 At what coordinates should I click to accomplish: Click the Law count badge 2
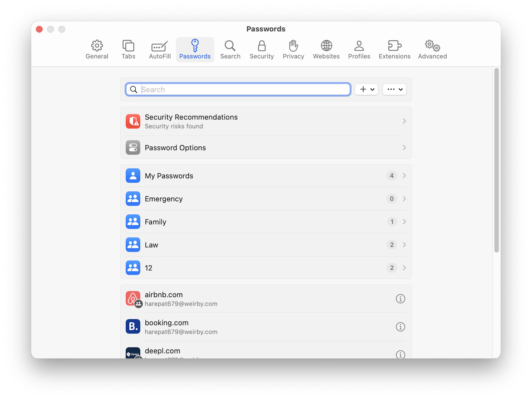[392, 245]
